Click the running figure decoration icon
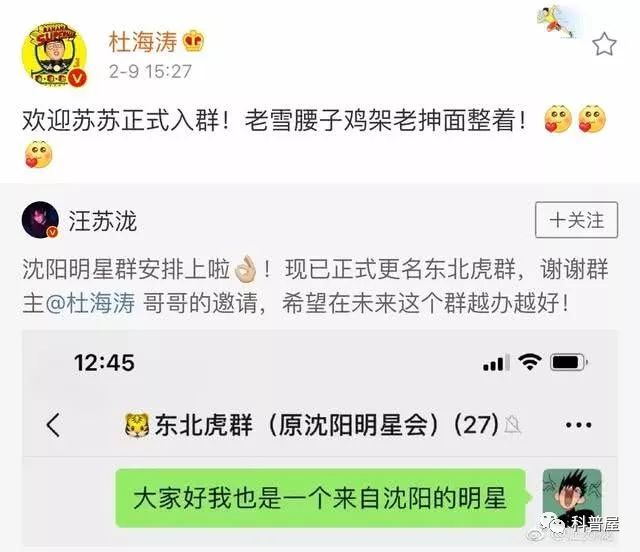This screenshot has width=640, height=552. pos(560,21)
